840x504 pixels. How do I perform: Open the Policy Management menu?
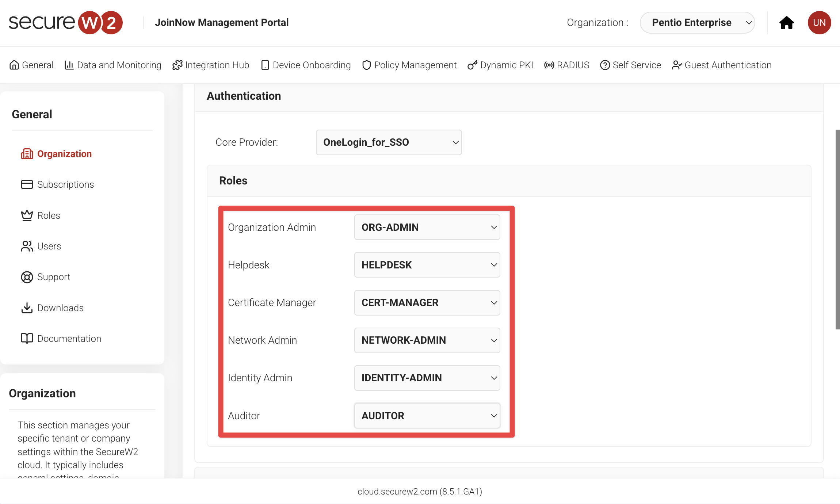409,65
